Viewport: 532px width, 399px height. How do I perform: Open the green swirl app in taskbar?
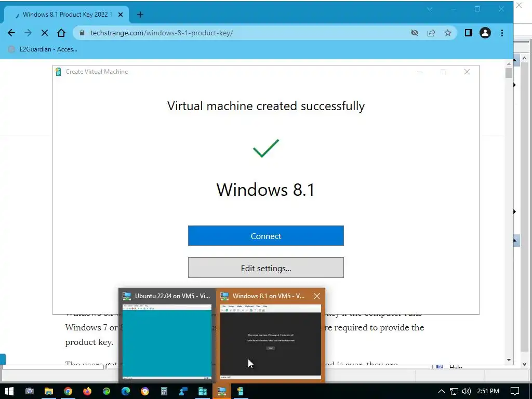coord(106,391)
